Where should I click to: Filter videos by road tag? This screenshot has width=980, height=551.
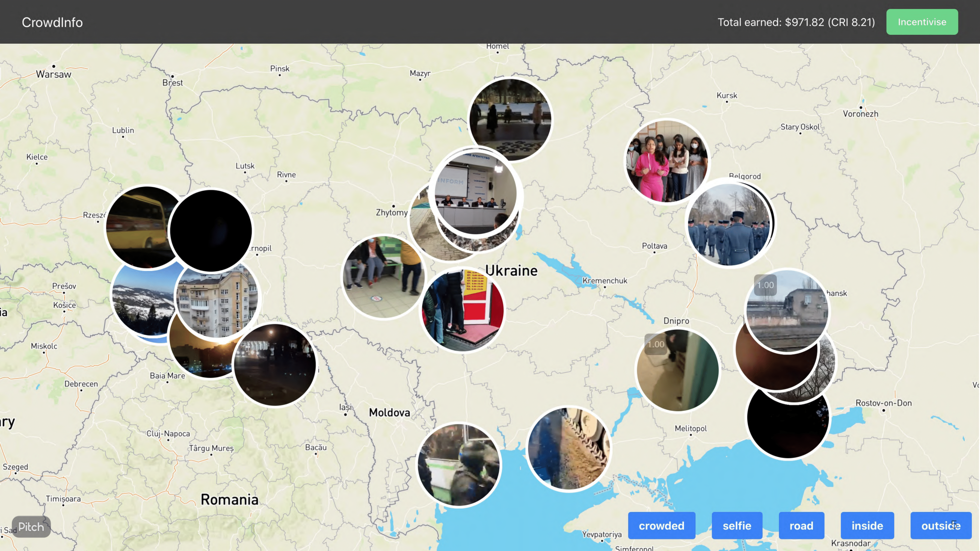[x=801, y=526]
